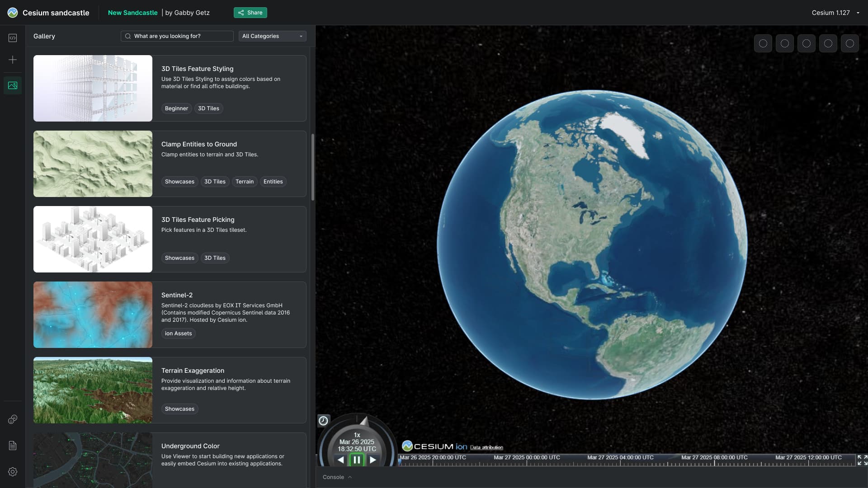868x488 pixels.
Task: Play the animation forward
Action: click(373, 460)
